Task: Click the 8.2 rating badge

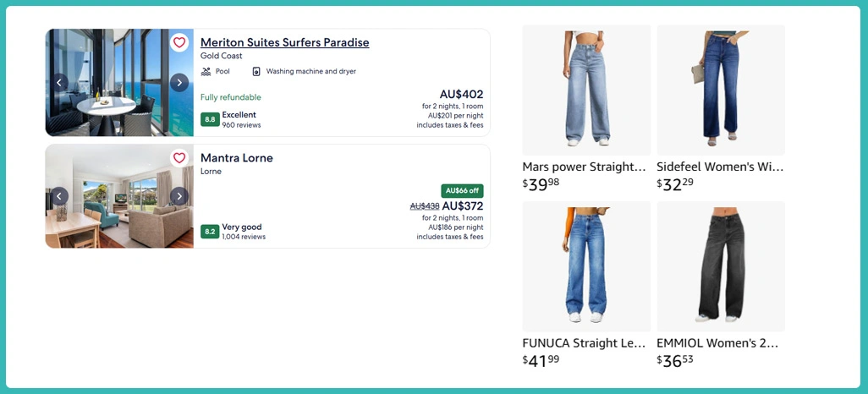Action: (210, 232)
